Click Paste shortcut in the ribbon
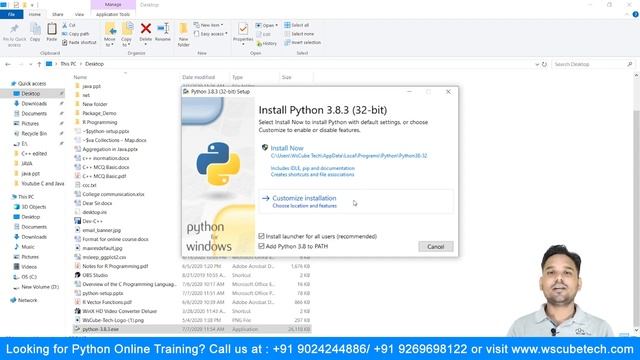640x360 pixels. point(79,42)
